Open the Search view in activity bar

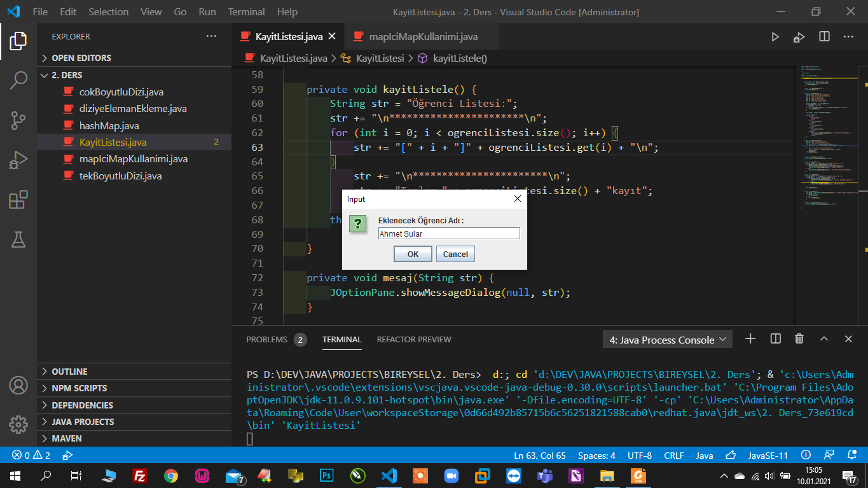(18, 80)
